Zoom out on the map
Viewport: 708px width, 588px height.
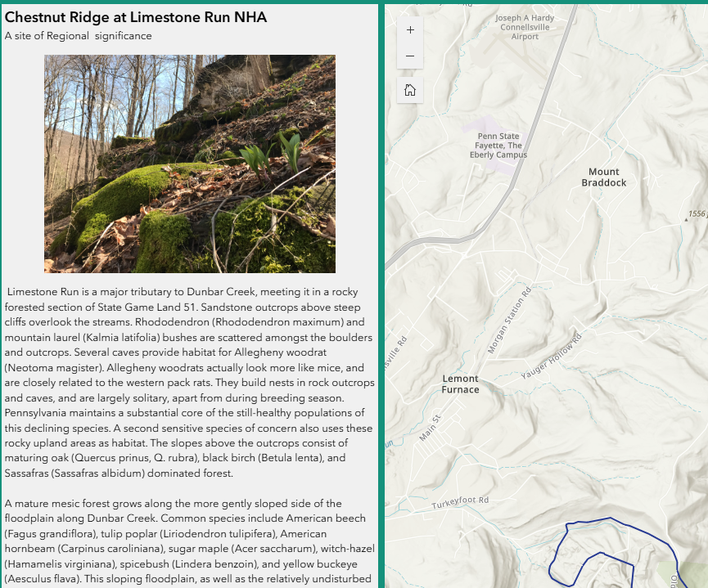click(x=410, y=56)
